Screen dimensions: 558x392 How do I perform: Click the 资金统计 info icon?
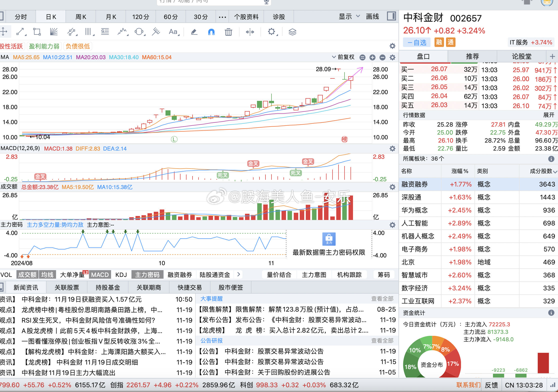click(x=551, y=313)
